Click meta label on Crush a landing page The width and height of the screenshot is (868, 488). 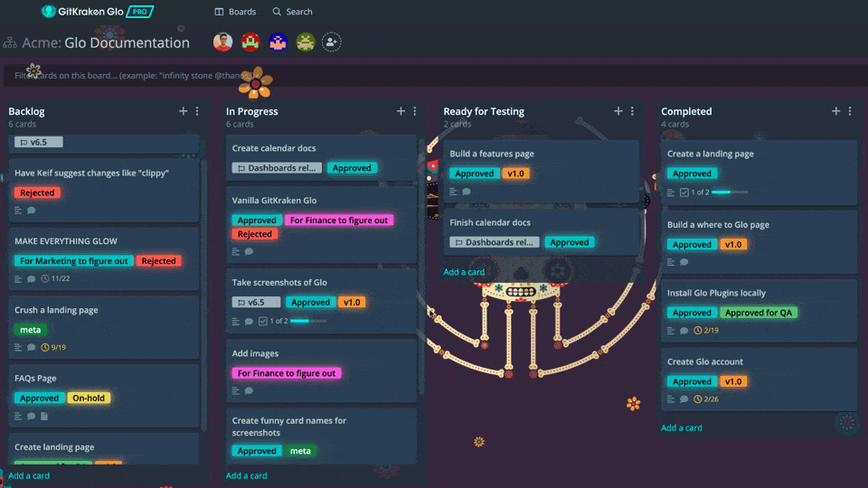tap(31, 330)
